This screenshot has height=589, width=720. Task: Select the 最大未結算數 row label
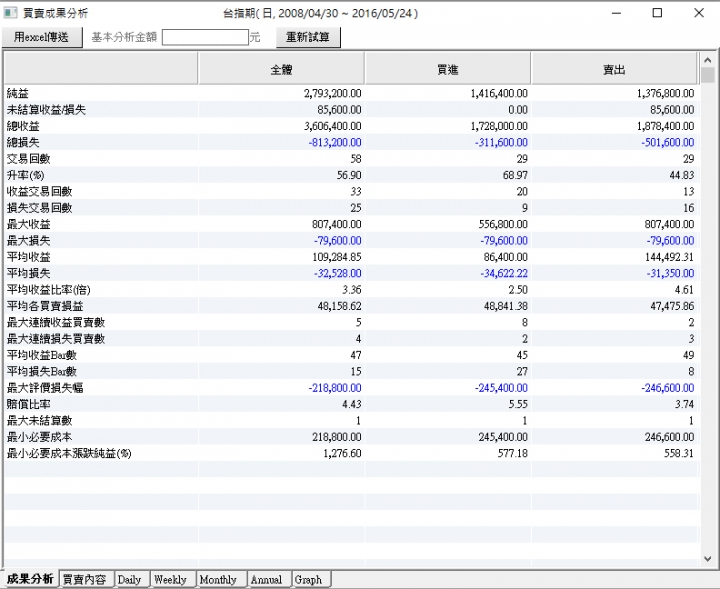[39, 421]
